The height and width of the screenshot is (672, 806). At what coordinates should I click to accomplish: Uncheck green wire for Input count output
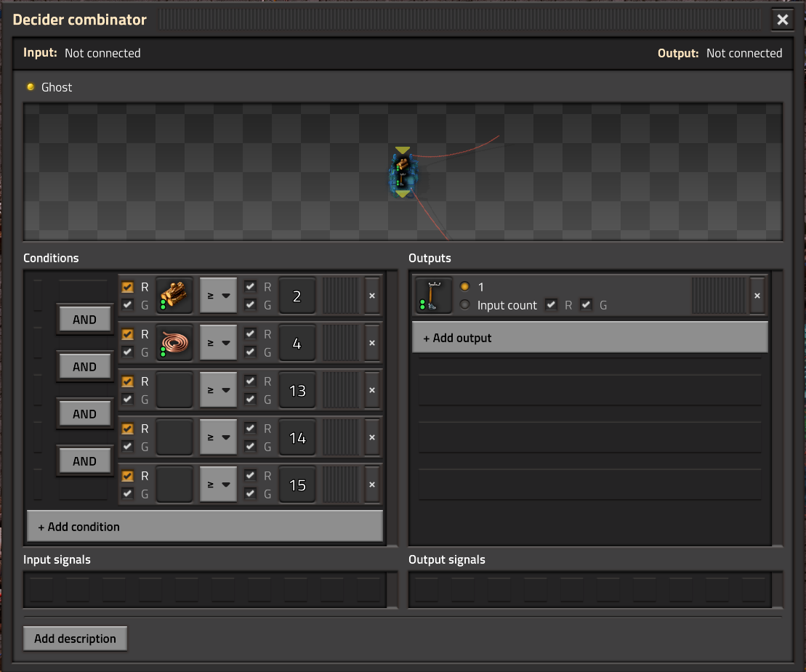(x=586, y=305)
